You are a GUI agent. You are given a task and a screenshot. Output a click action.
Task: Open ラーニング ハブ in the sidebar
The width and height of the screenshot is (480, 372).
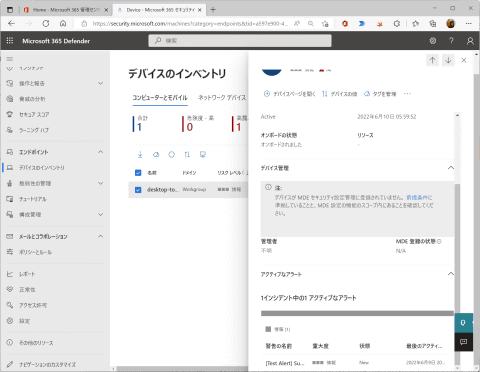coord(34,130)
